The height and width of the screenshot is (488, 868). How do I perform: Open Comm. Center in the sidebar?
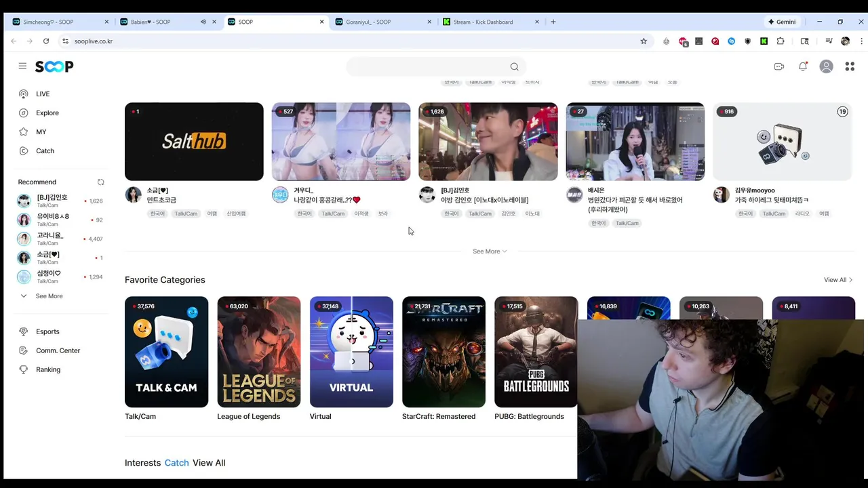(58, 350)
